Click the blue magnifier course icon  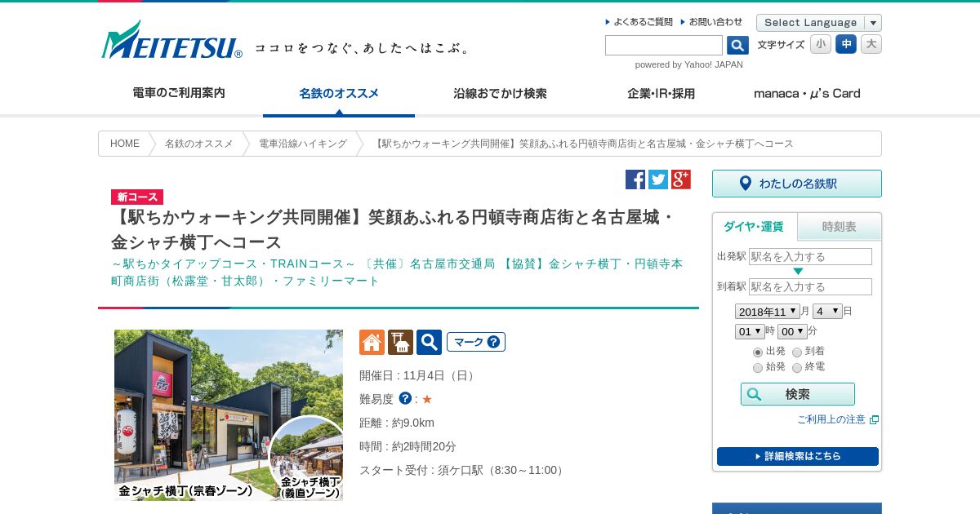click(x=429, y=342)
